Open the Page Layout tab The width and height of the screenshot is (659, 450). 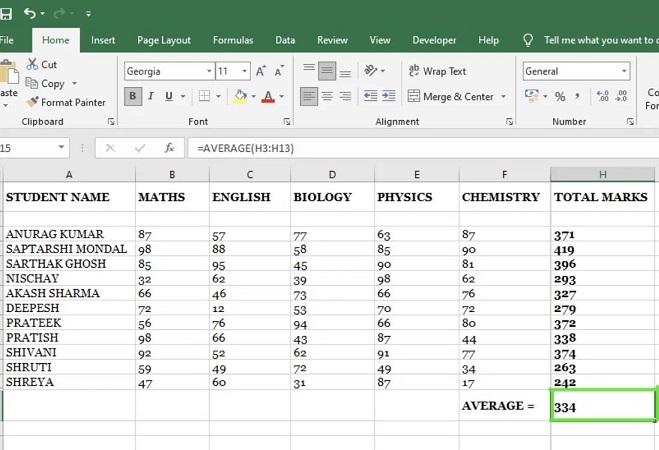(164, 40)
